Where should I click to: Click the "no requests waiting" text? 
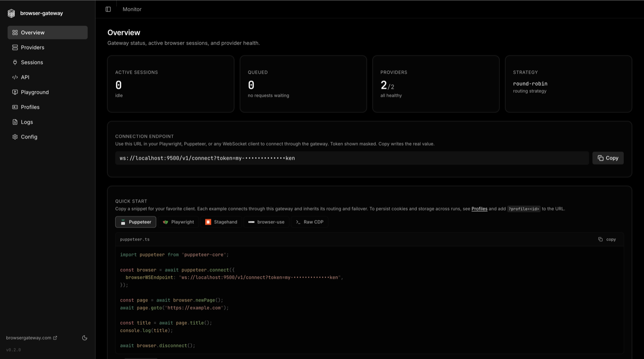(x=268, y=95)
